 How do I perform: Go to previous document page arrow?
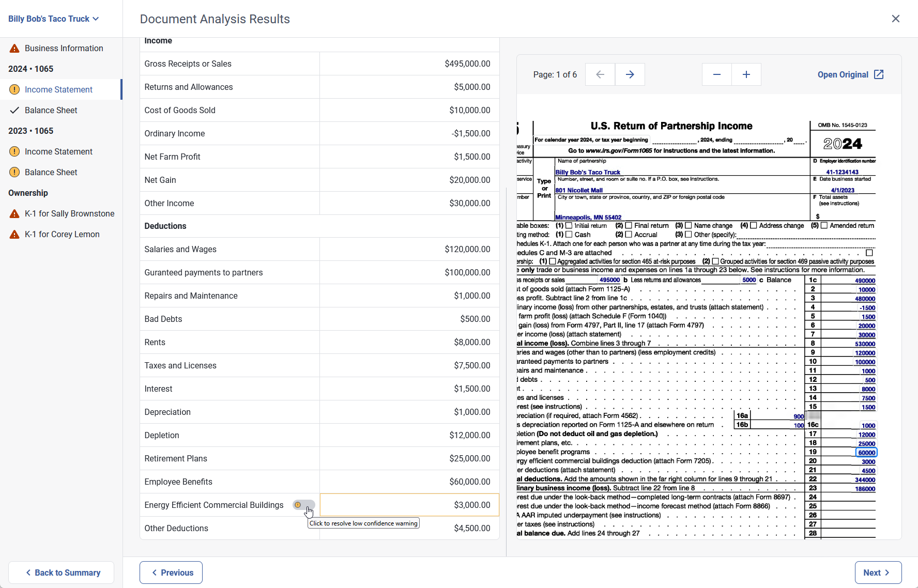pos(600,74)
